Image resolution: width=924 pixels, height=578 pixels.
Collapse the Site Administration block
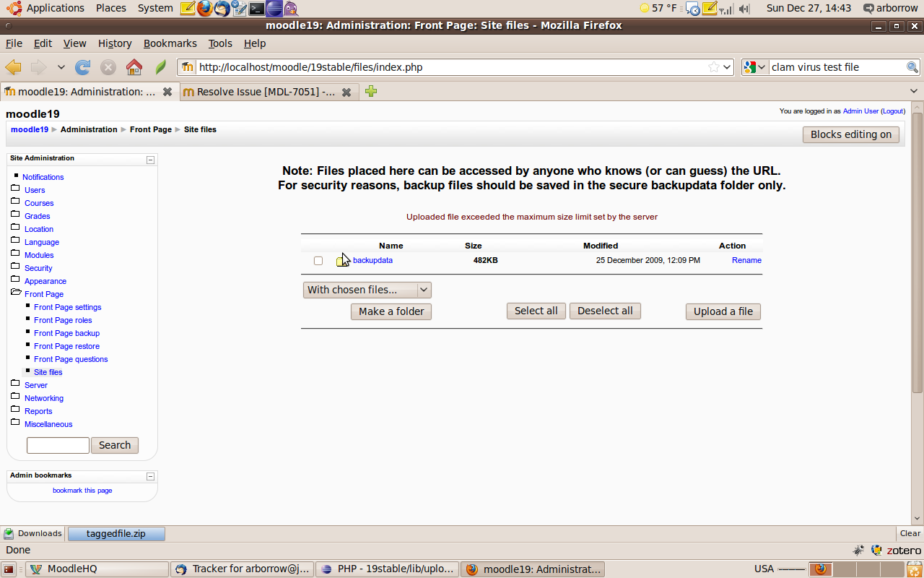pos(150,160)
